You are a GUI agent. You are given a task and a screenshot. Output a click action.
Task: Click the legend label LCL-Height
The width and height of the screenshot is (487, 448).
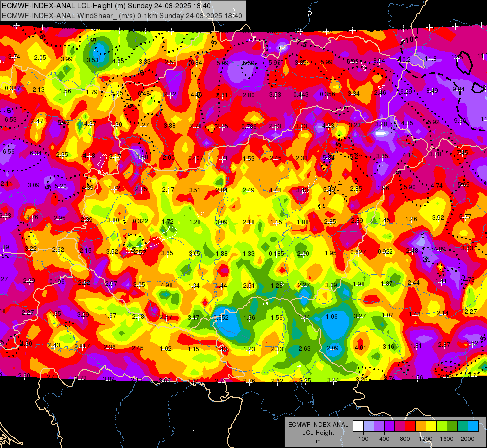click(318, 433)
